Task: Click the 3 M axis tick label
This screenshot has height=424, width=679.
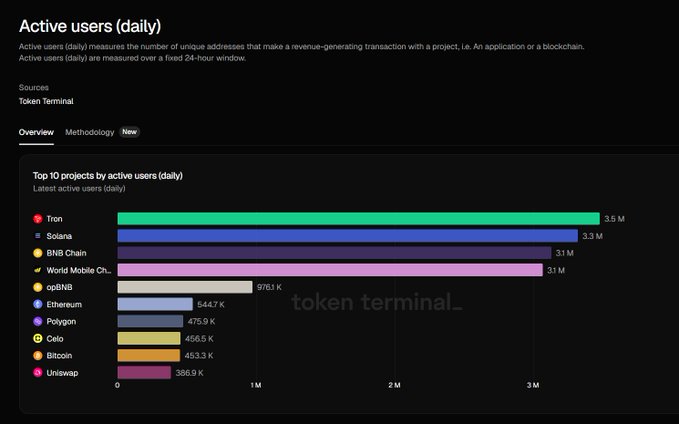Action: (533, 385)
